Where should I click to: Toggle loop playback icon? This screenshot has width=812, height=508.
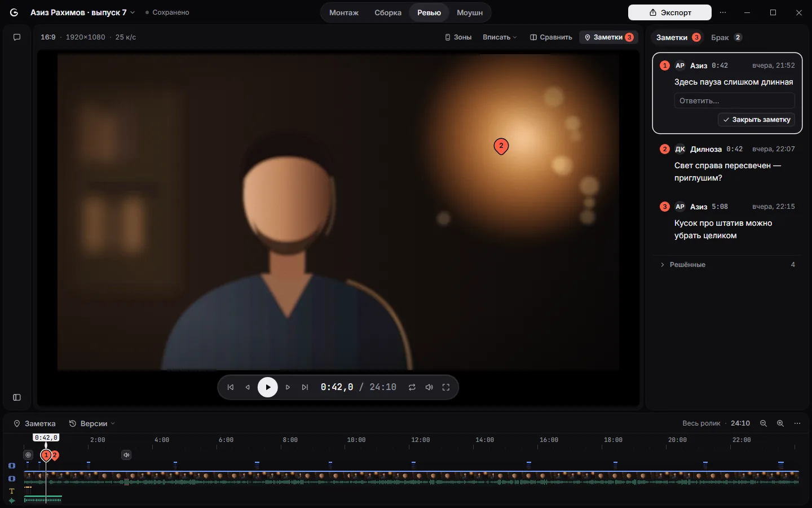click(412, 387)
